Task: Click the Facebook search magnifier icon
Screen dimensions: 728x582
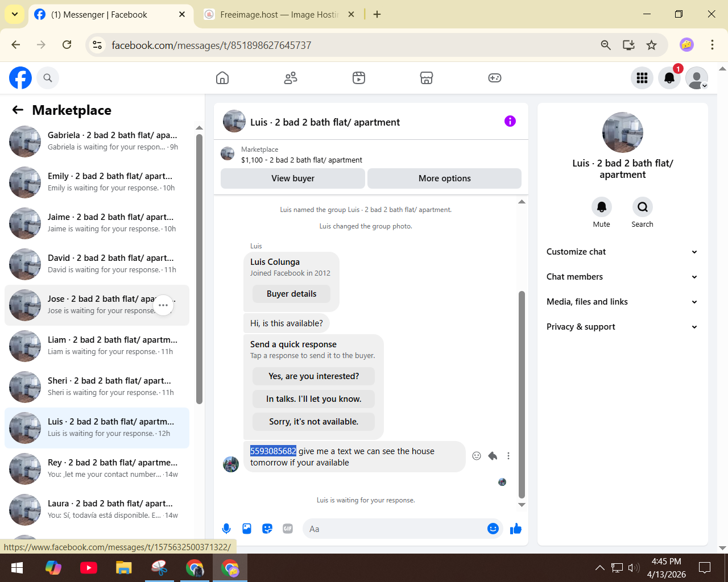Action: click(48, 78)
